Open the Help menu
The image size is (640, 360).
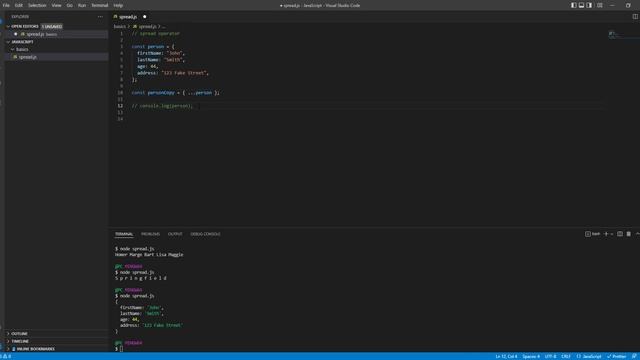click(118, 5)
